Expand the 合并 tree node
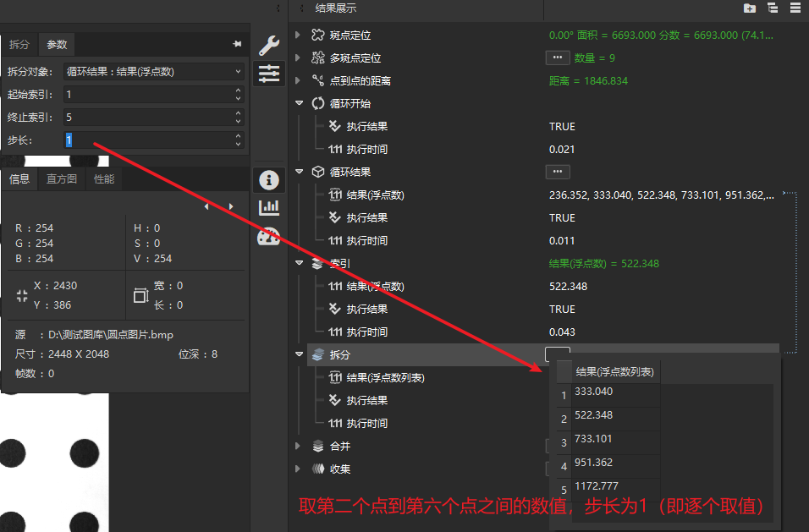 point(298,446)
